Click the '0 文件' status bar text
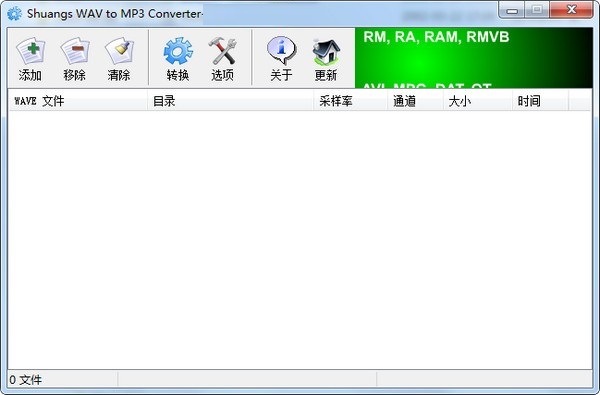The width and height of the screenshot is (600, 395). (x=26, y=380)
